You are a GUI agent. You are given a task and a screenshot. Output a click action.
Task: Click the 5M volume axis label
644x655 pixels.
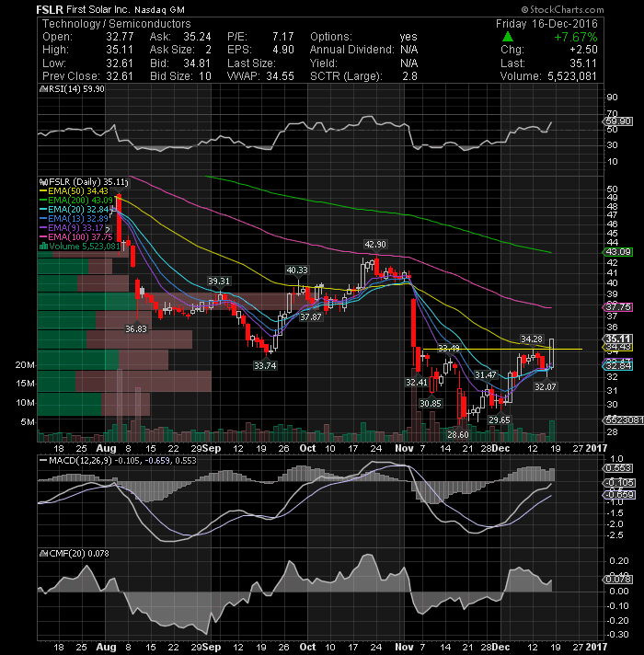coord(28,422)
